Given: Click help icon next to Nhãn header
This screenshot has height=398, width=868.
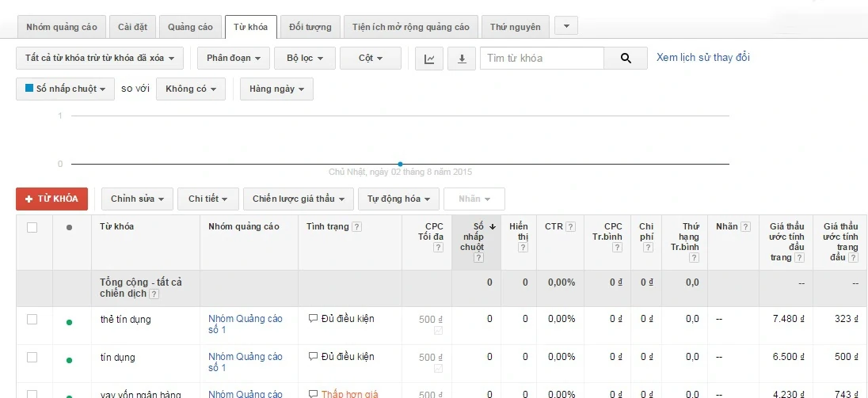Looking at the screenshot, I should click(x=746, y=227).
